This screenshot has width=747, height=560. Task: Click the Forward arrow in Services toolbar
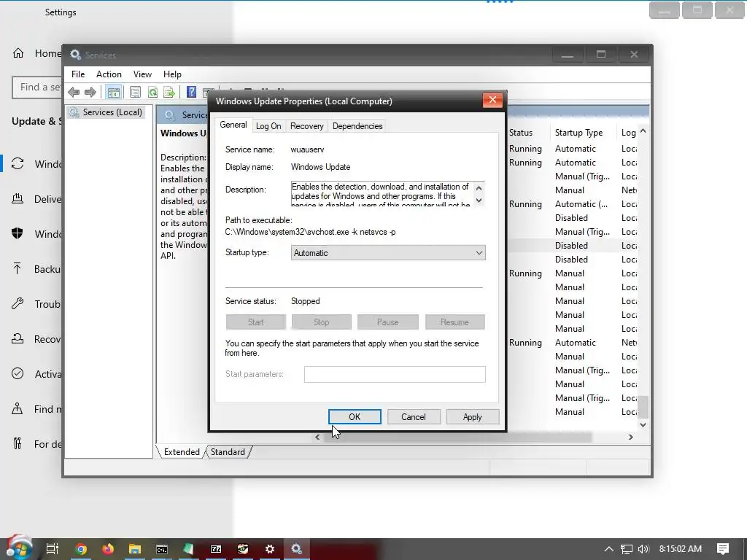pyautogui.click(x=90, y=92)
